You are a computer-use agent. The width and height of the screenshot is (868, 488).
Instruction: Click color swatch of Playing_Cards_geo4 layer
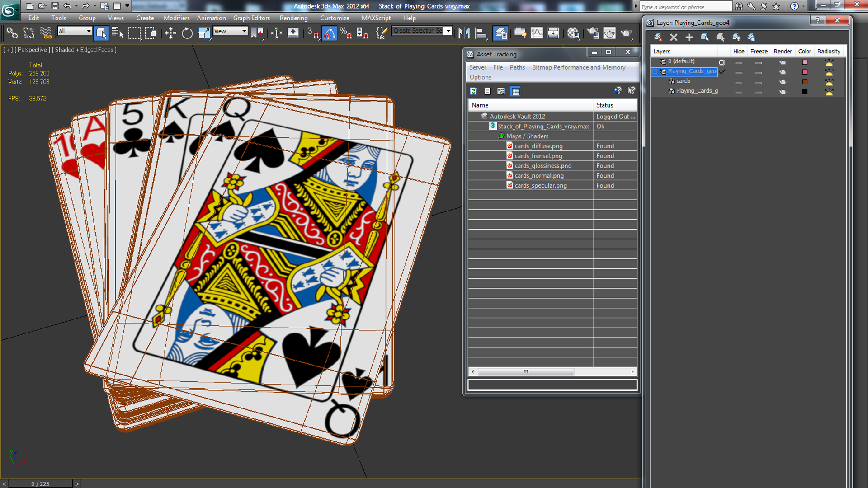click(x=805, y=72)
